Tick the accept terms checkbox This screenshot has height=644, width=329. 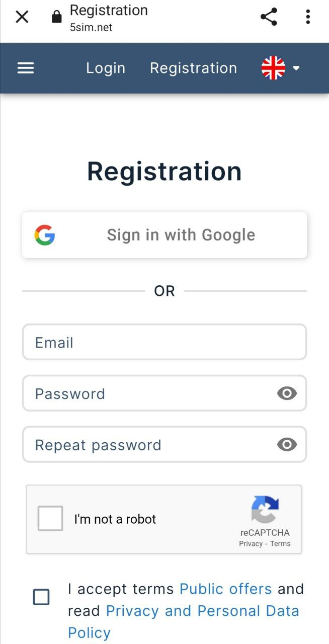[41, 597]
